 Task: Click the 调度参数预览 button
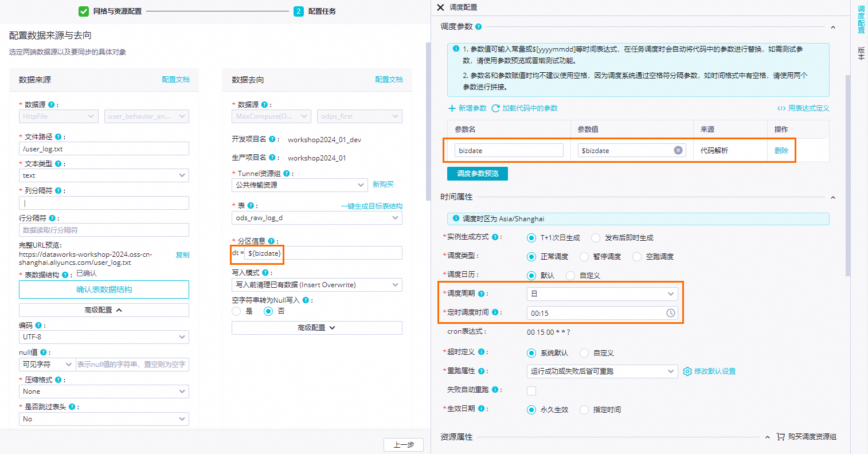[x=478, y=173]
